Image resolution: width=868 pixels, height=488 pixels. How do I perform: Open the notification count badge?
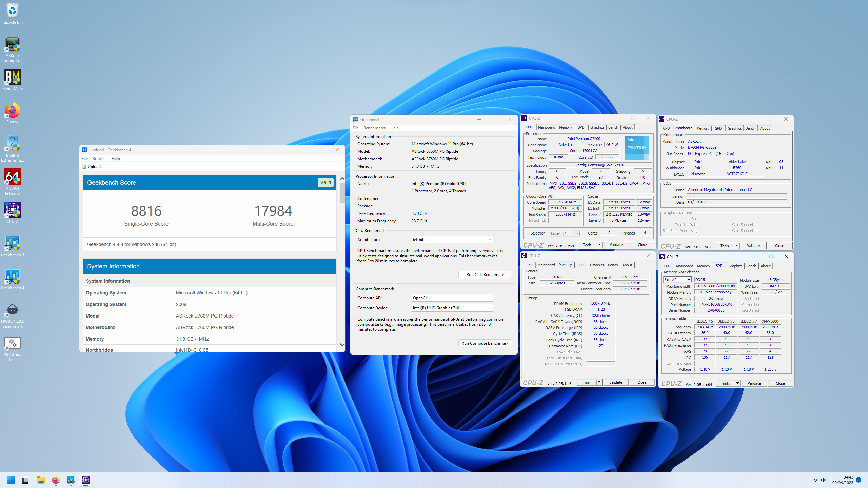[x=858, y=480]
